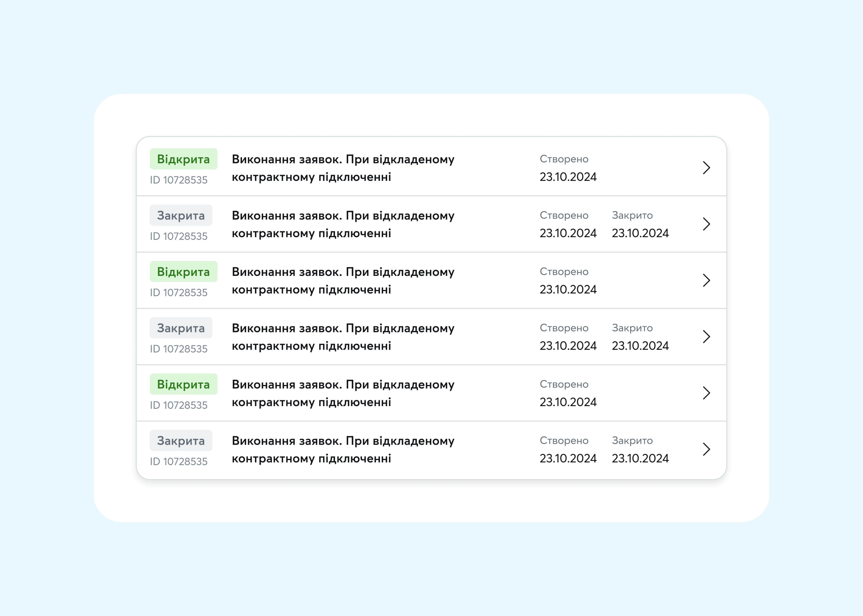This screenshot has width=863, height=616.
Task: Click the bottommost Відкрита status badge
Action: tap(183, 384)
